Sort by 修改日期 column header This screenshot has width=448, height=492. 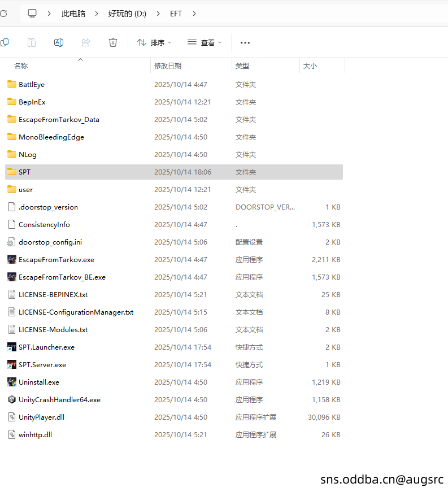168,66
